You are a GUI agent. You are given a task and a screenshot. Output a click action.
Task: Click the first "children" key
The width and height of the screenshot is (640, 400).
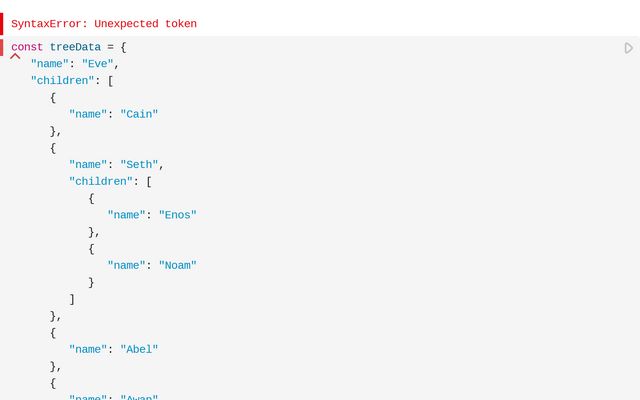point(62,81)
